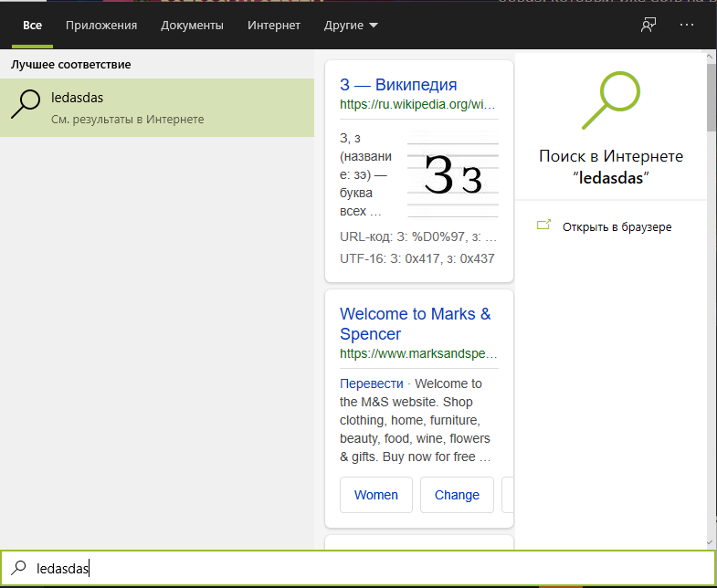717x588 pixels.
Task: Click the URL-код line text
Action: (418, 236)
